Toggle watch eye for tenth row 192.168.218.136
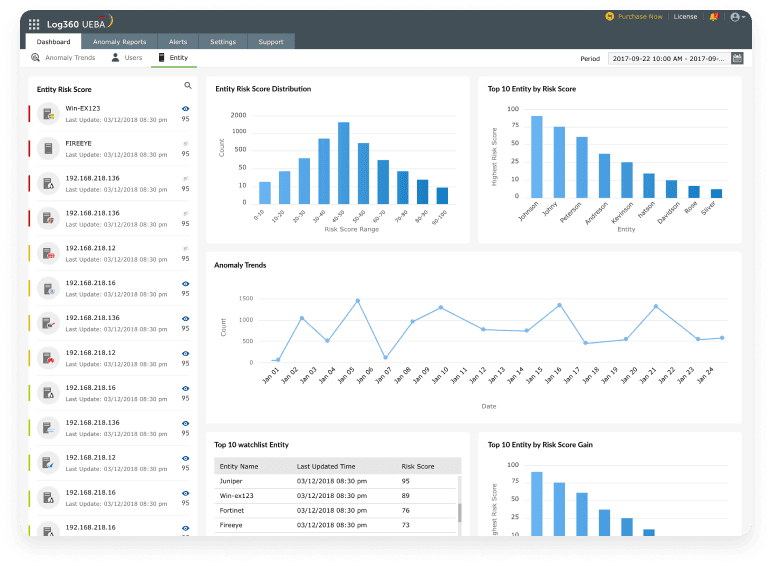 [x=185, y=424]
